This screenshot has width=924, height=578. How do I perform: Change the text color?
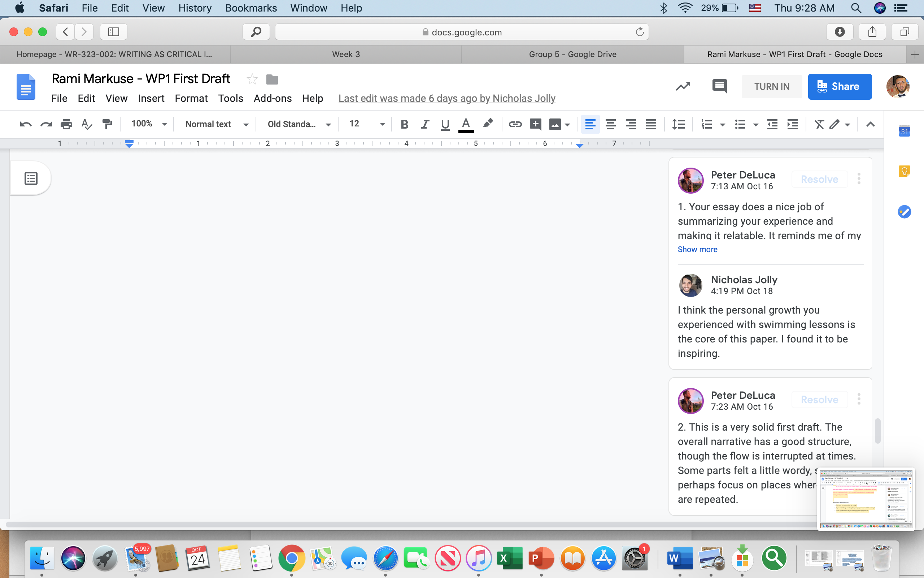tap(466, 125)
